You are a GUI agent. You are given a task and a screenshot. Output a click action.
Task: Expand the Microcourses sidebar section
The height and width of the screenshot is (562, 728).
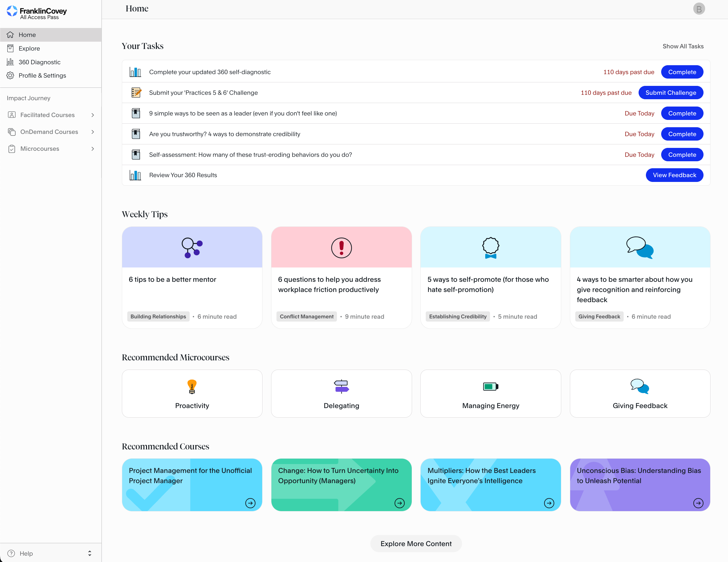point(93,149)
